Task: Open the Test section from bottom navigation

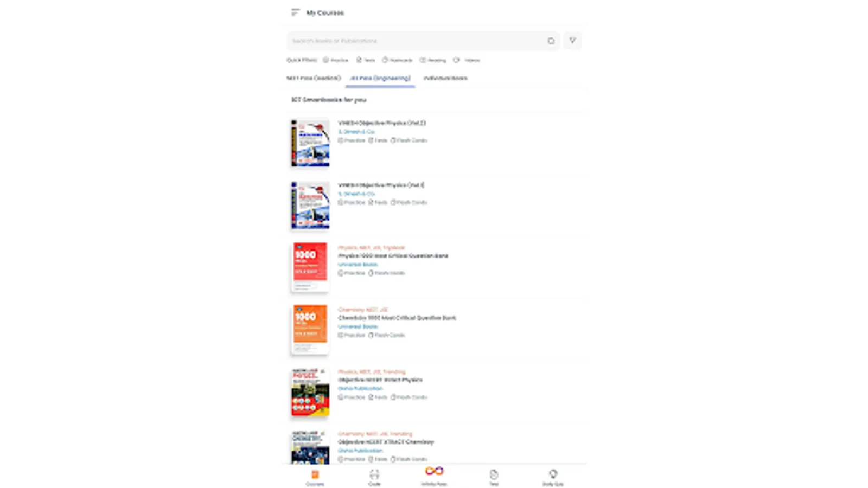Action: 493,476
